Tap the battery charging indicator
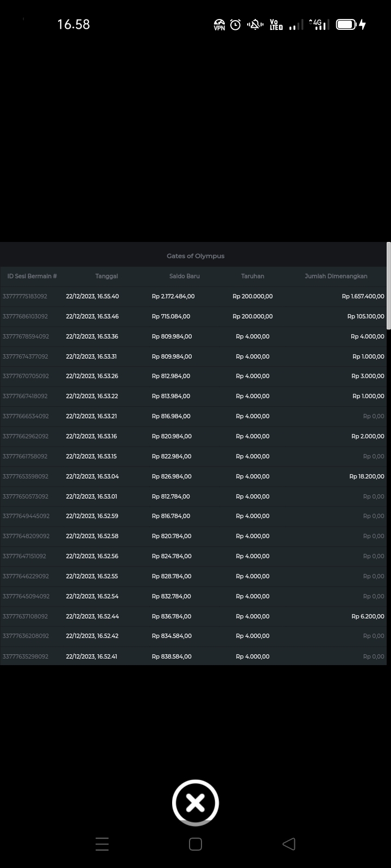The width and height of the screenshot is (391, 868). tap(351, 25)
